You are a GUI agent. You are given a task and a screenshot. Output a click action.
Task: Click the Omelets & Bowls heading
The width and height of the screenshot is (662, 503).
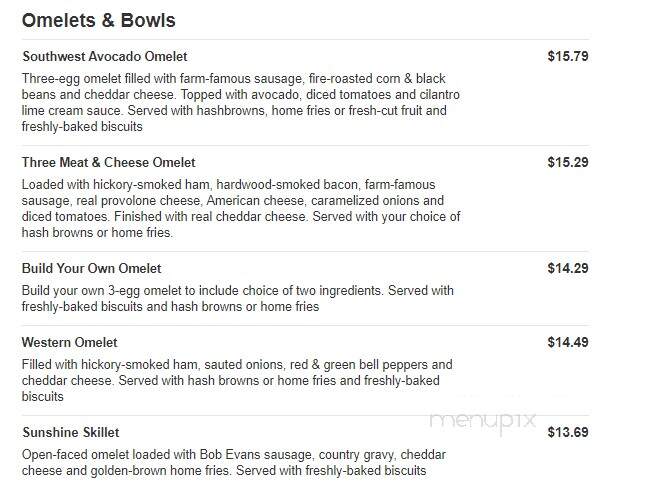(98, 21)
